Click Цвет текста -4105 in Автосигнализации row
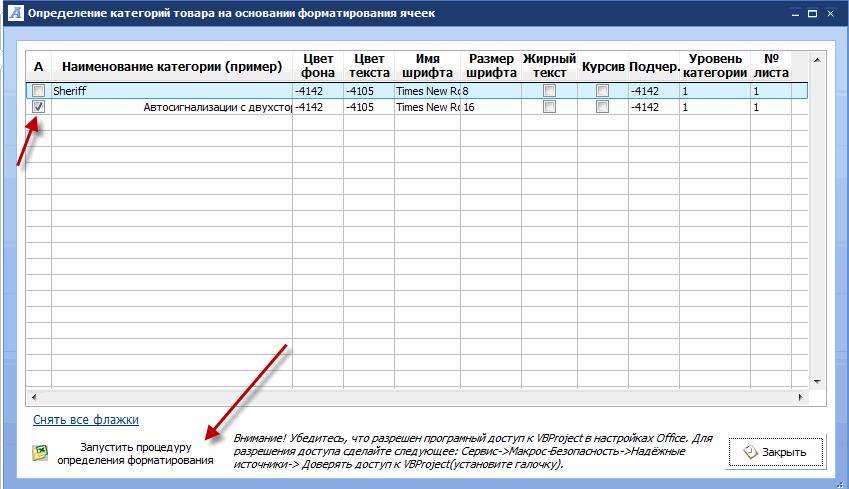Screen dimensions: 849x489 [x=369, y=107]
